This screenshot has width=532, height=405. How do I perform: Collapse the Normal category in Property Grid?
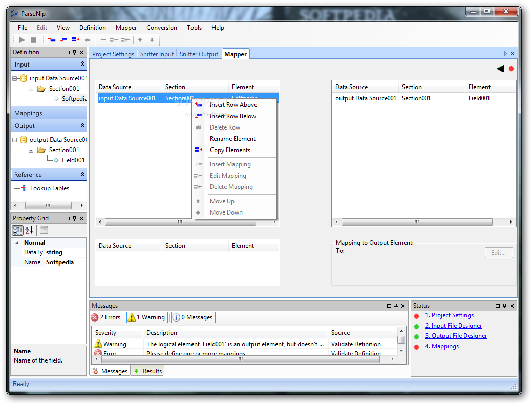click(x=17, y=243)
